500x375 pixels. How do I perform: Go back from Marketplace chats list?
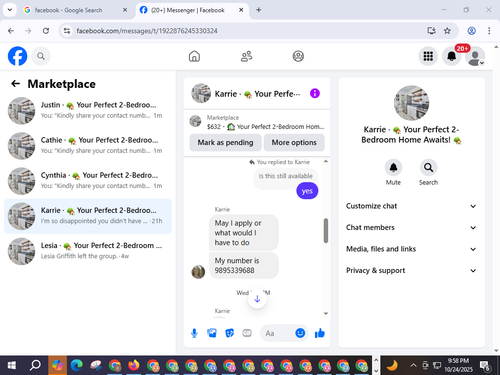[x=15, y=84]
